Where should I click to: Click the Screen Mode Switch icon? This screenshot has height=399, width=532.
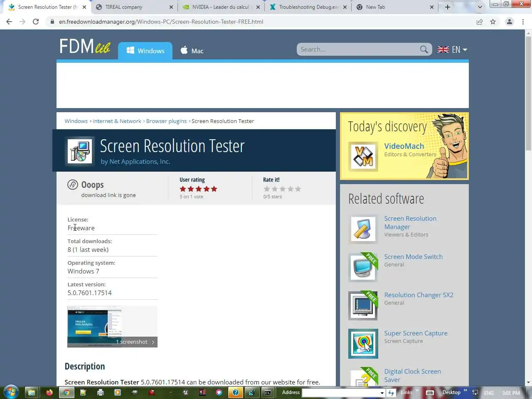(363, 267)
